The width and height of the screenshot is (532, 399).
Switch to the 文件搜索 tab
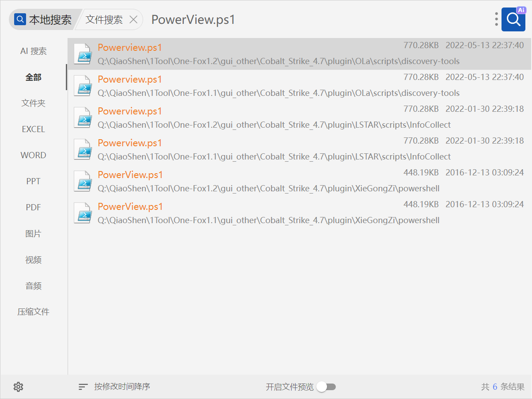tap(104, 19)
